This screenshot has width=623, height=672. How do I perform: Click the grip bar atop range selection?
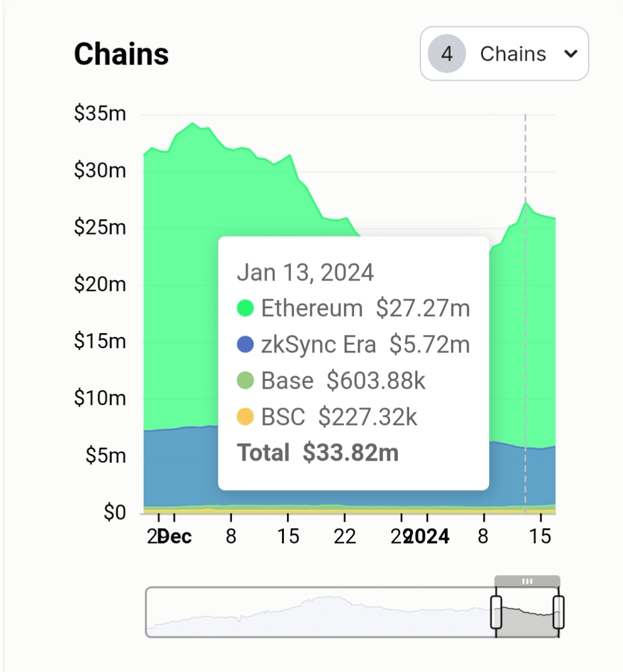(527, 581)
